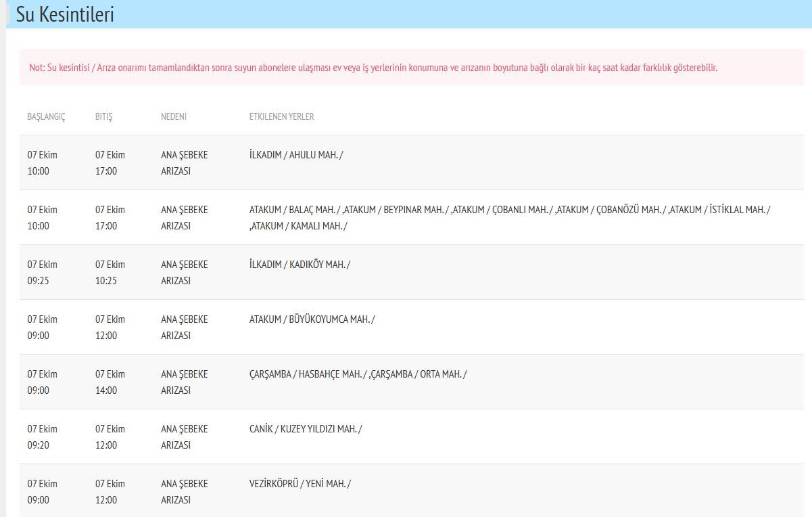Click the "Su Kesintileri" page title
Viewport: 812px width, 517px height.
pos(65,15)
